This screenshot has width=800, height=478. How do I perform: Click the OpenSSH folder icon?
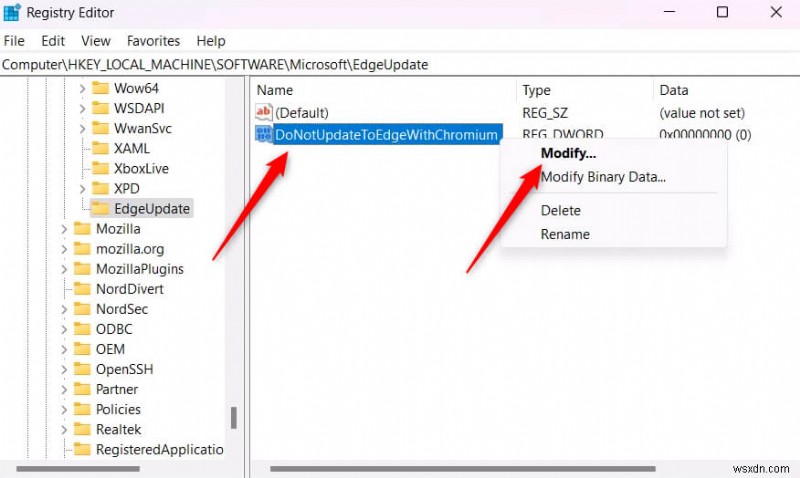[x=82, y=369]
